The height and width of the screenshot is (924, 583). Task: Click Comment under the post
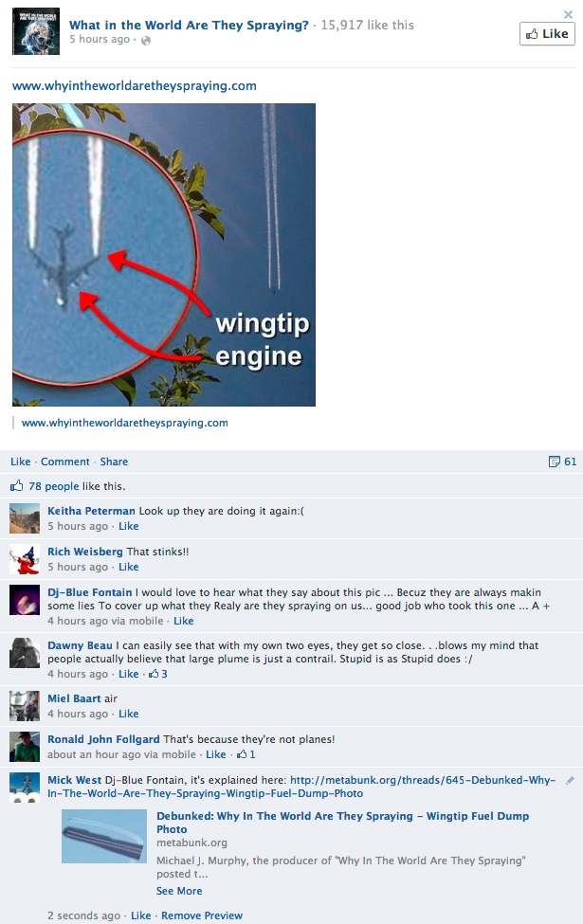click(x=64, y=462)
